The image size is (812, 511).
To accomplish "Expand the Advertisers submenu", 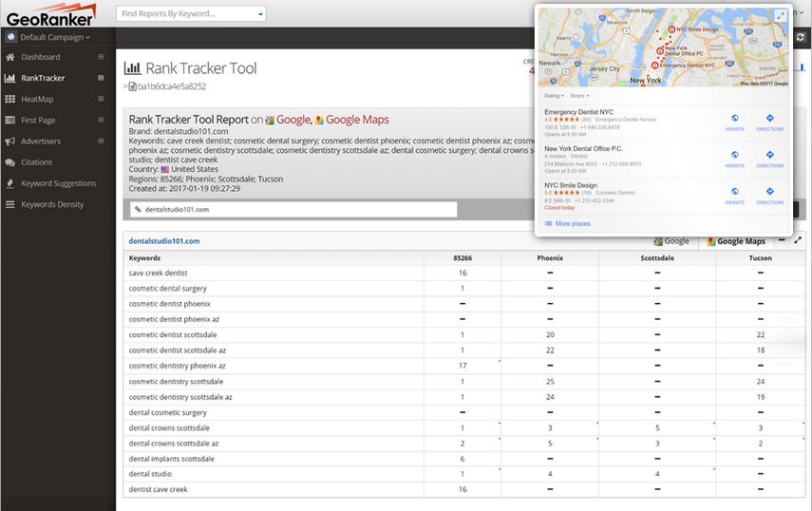I will tap(101, 141).
